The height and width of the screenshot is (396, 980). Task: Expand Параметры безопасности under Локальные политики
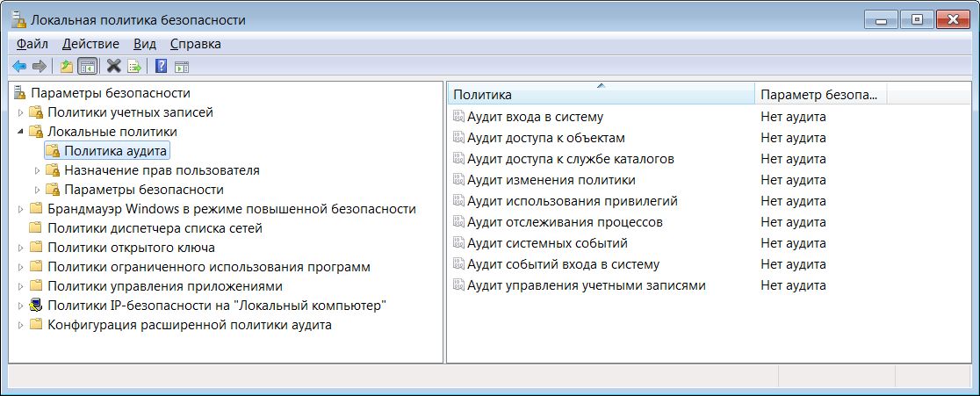(38, 190)
